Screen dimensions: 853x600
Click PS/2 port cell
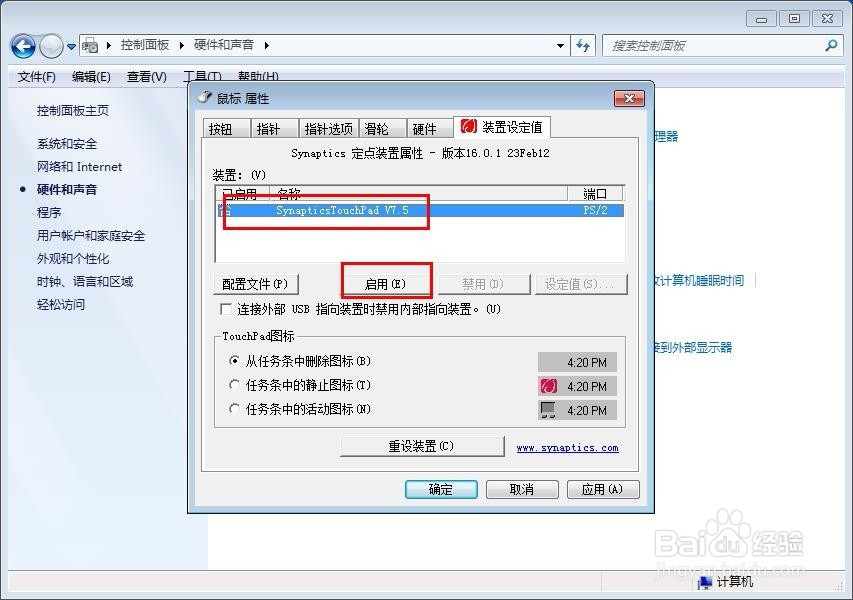coord(595,210)
